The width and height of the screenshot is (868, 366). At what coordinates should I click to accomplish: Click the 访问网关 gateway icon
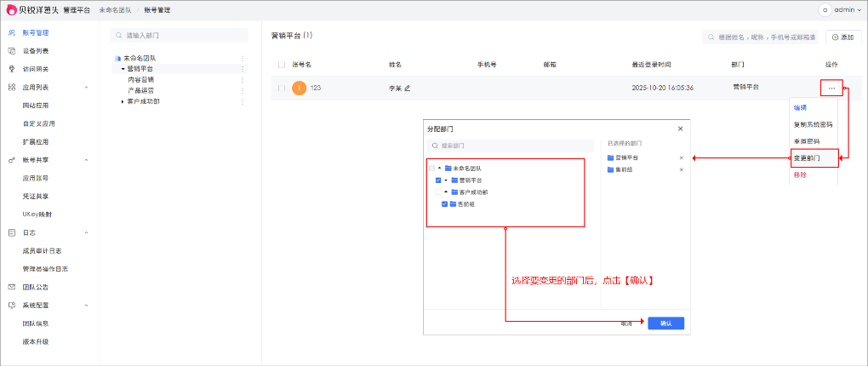coord(12,69)
